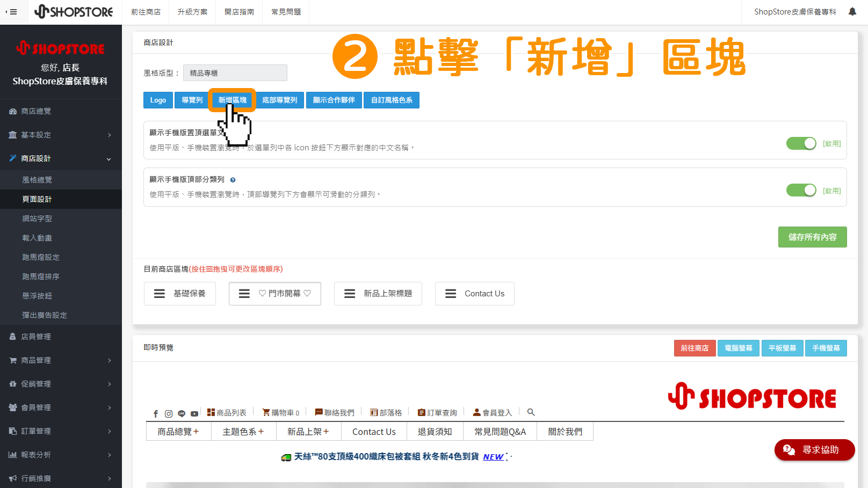
Task: Switch preview to 手機螢幕
Action: (826, 348)
